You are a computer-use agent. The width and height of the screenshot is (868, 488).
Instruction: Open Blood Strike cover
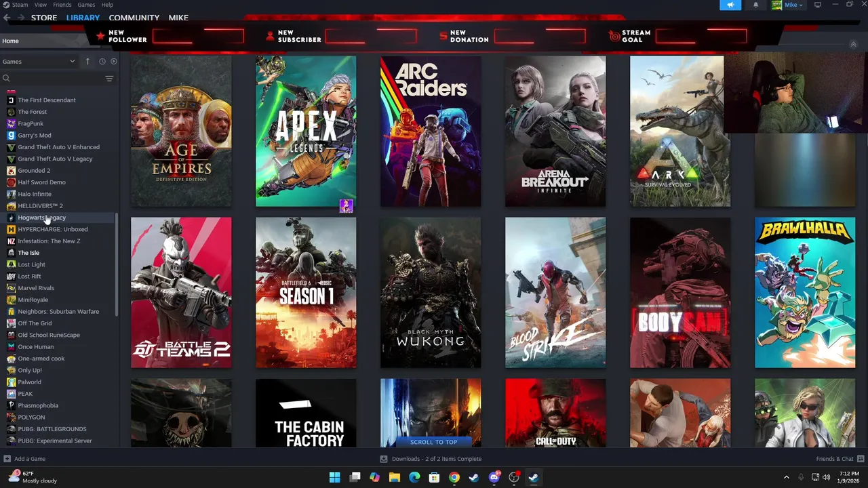555,293
